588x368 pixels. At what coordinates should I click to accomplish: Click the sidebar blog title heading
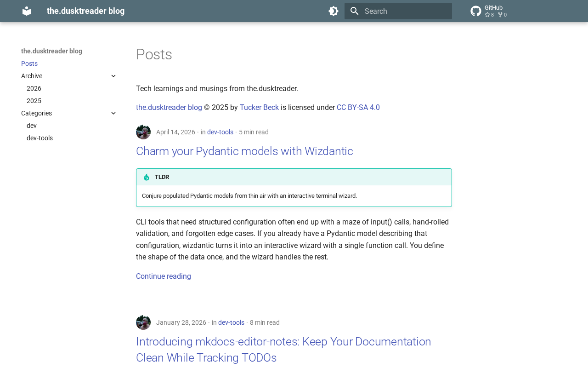(51, 51)
